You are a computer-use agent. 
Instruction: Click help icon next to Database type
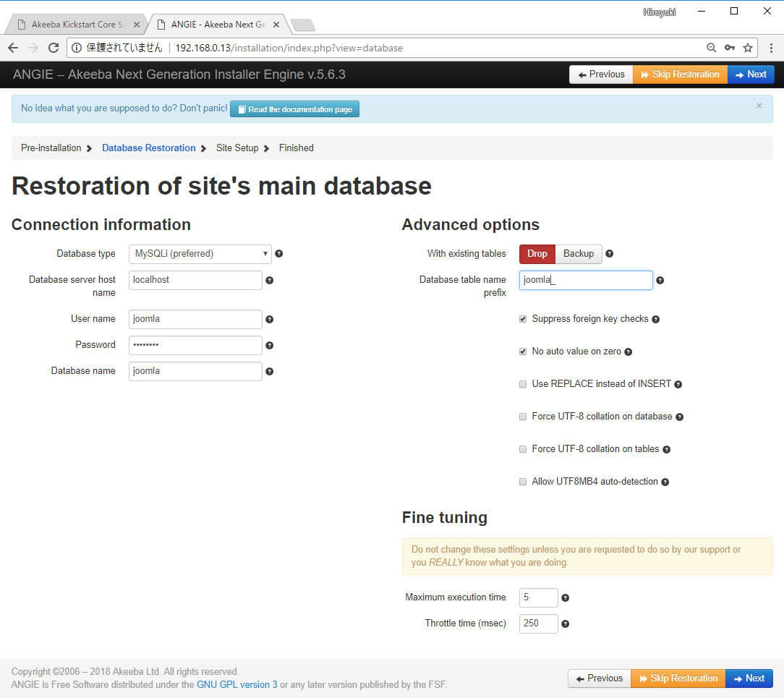tap(279, 253)
